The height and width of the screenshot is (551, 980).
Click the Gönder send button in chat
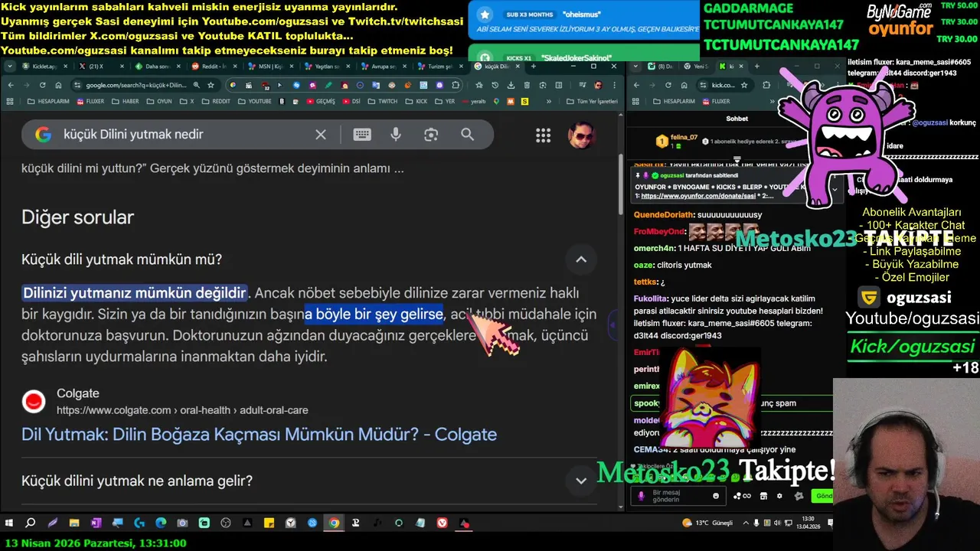[x=822, y=496]
